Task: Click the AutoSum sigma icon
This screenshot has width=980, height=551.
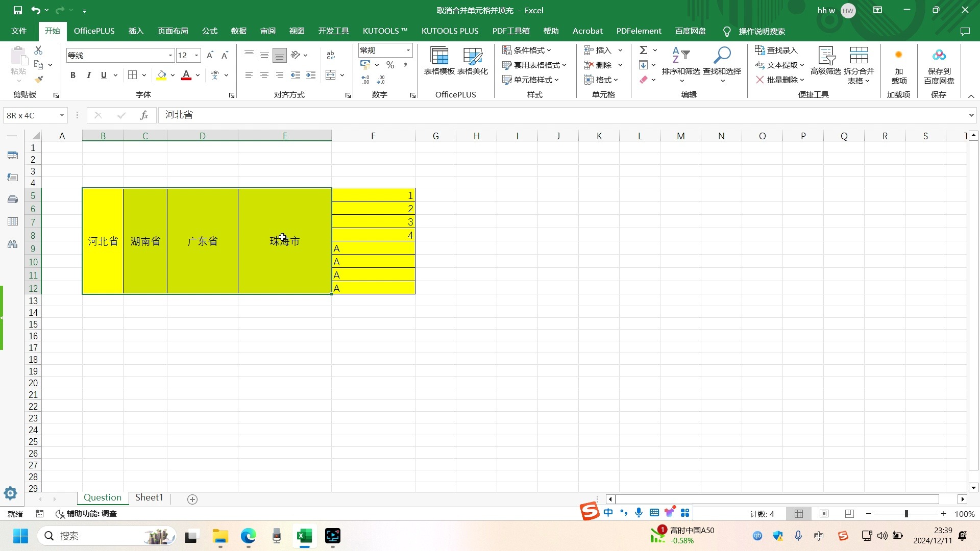Action: (644, 50)
